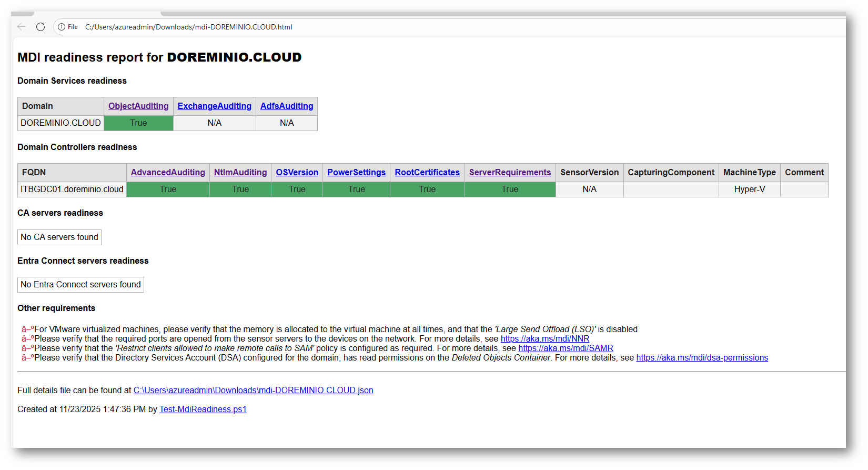Click the File info icon in address bar
The height and width of the screenshot is (470, 868).
tap(62, 27)
